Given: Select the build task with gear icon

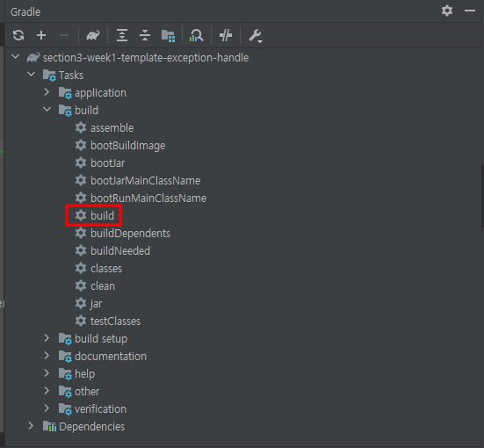Looking at the screenshot, I should pos(94,215).
